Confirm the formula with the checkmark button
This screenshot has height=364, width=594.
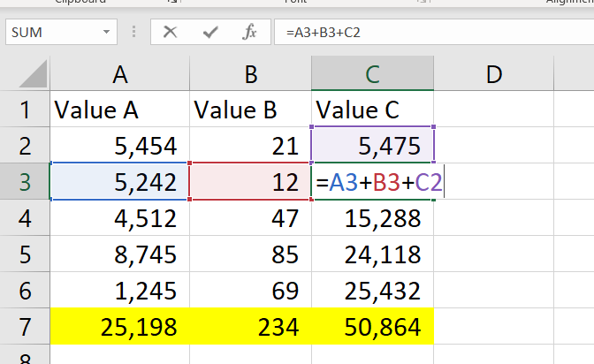click(x=210, y=33)
